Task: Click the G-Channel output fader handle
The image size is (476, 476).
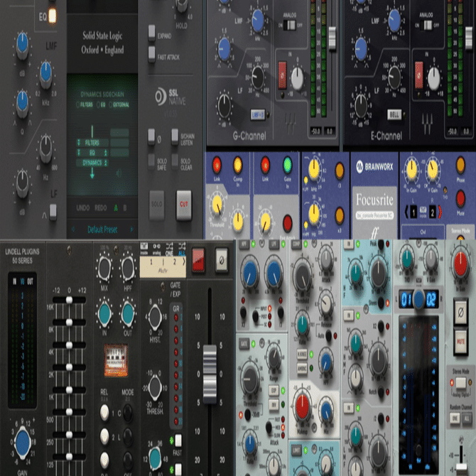Action: pos(332,38)
